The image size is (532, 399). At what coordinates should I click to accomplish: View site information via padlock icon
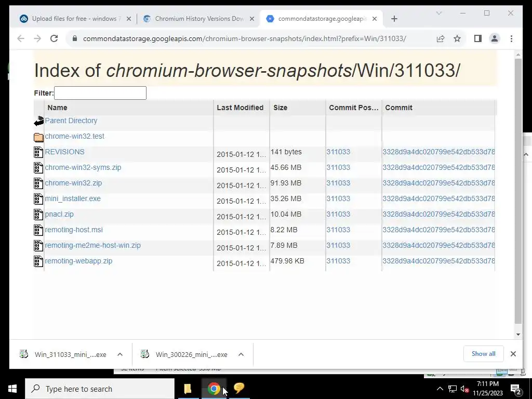pyautogui.click(x=75, y=38)
